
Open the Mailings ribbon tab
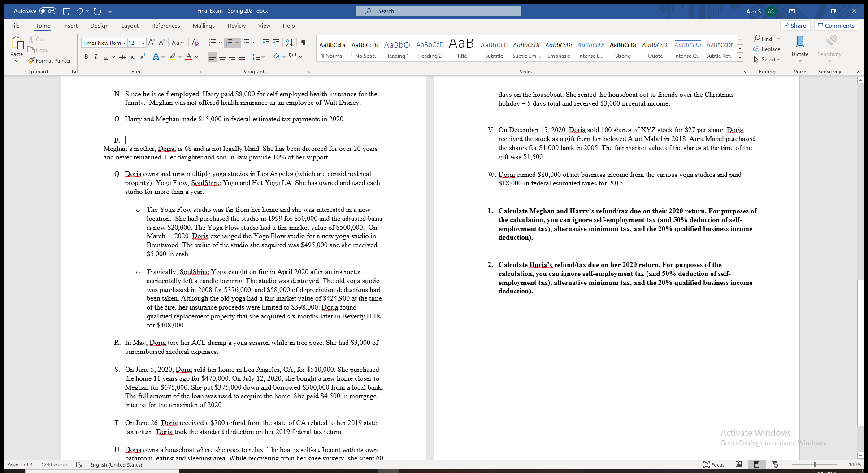(204, 26)
